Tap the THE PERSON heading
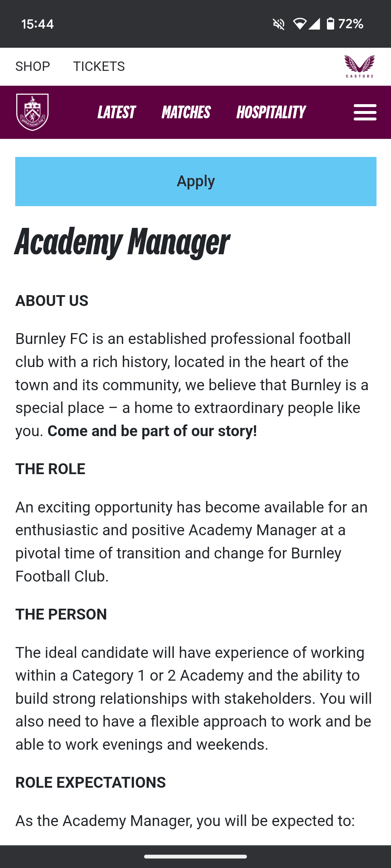 coord(61,614)
